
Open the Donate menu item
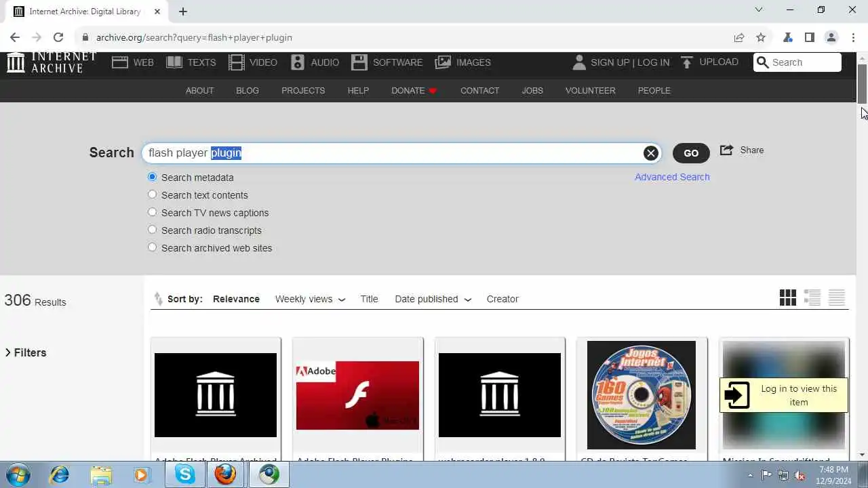click(414, 90)
